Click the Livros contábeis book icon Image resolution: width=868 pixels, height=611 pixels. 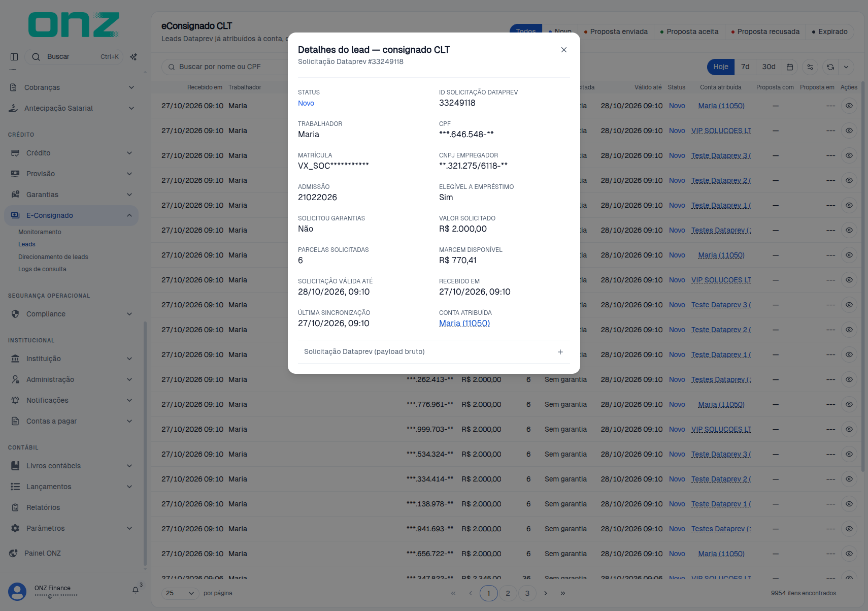15,466
